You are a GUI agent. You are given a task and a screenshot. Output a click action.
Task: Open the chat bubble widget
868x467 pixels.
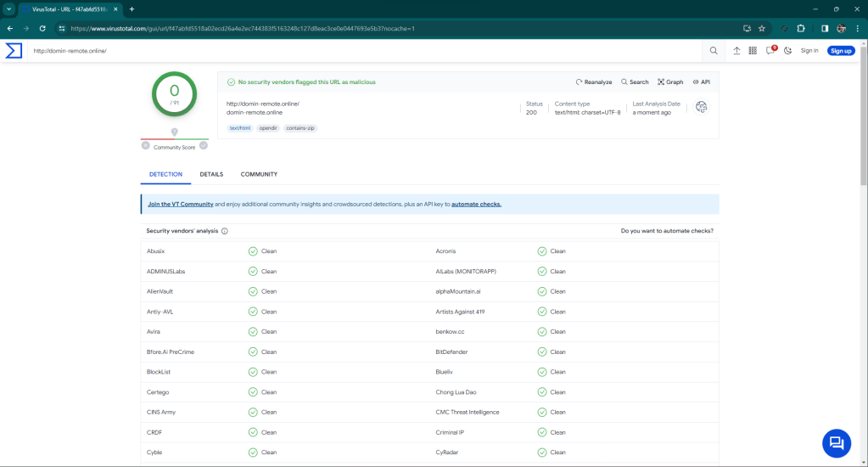(x=836, y=442)
